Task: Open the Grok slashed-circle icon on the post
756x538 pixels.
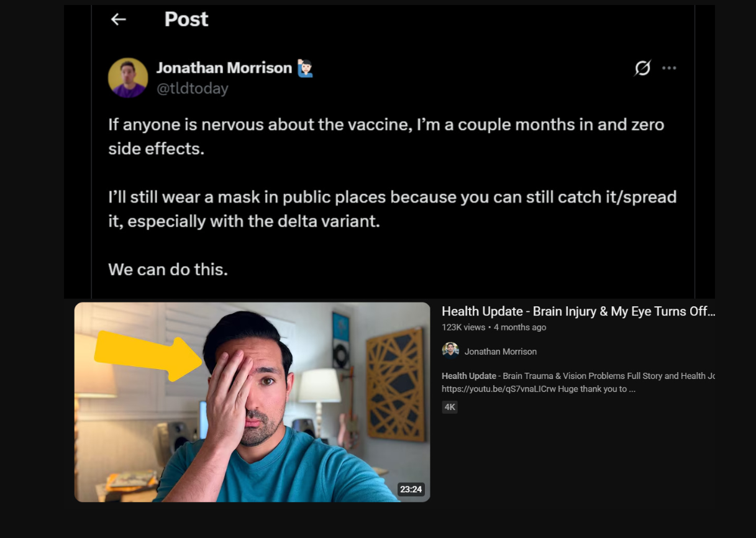Action: click(642, 68)
